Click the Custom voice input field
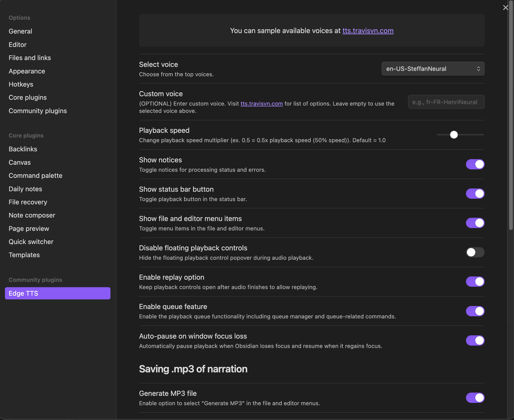 pos(446,102)
